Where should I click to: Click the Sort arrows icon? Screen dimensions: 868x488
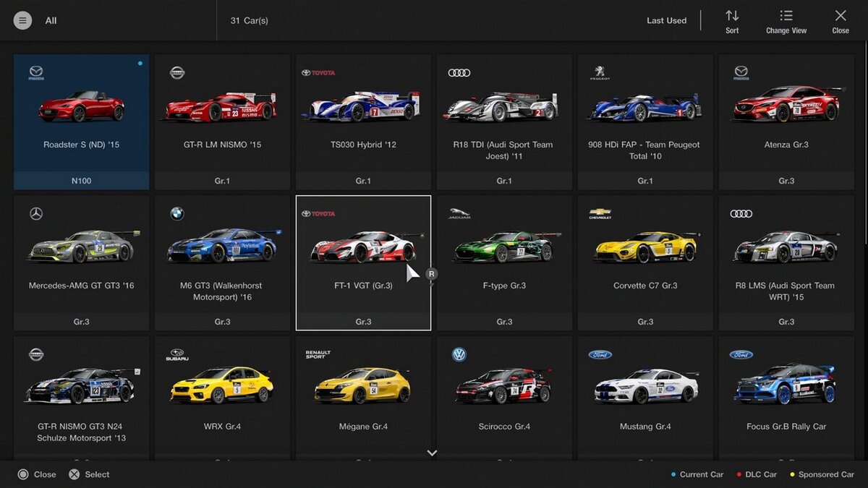coord(732,16)
